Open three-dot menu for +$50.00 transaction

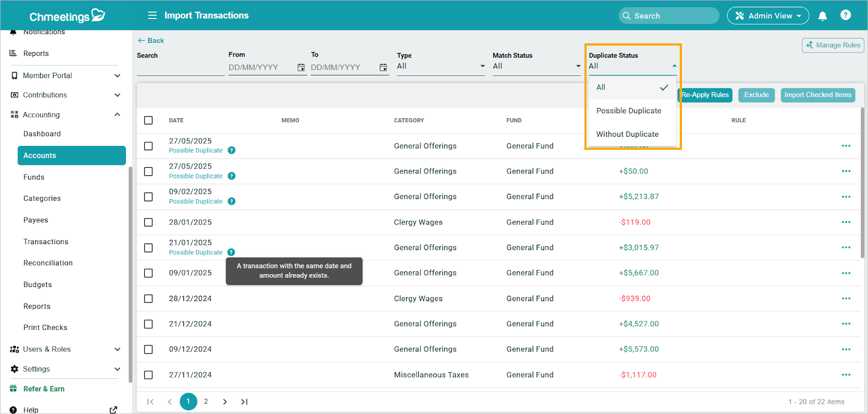(x=846, y=171)
